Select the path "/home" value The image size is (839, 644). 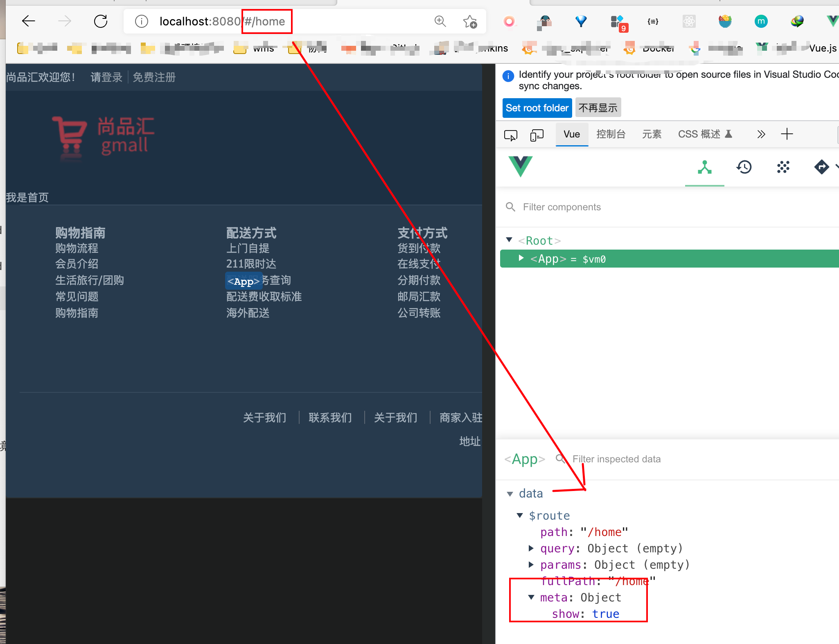(x=604, y=532)
